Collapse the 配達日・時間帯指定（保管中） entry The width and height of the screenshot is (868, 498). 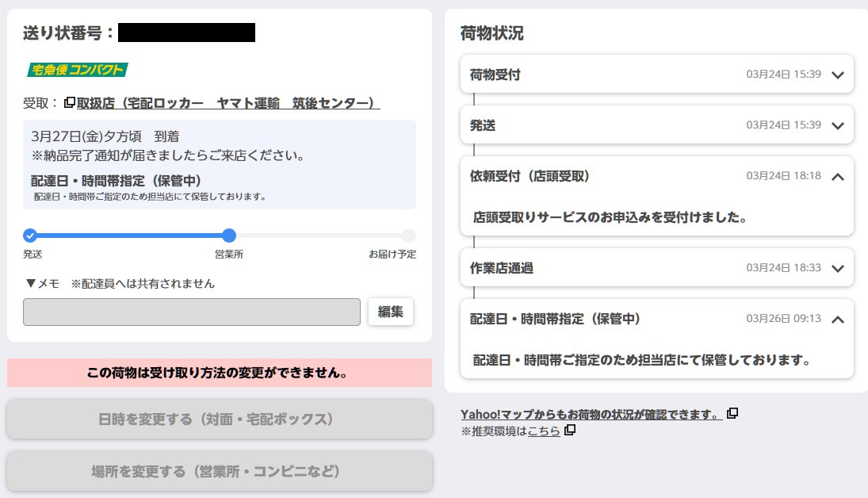tap(837, 320)
